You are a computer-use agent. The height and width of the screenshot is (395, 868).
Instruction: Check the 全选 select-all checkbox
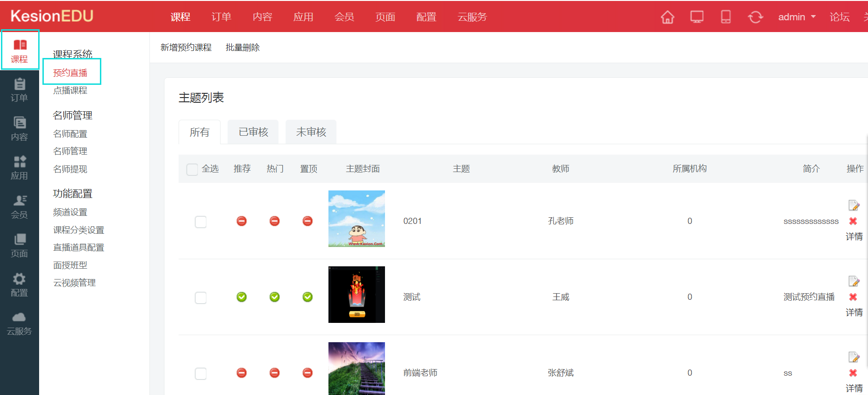click(x=192, y=169)
